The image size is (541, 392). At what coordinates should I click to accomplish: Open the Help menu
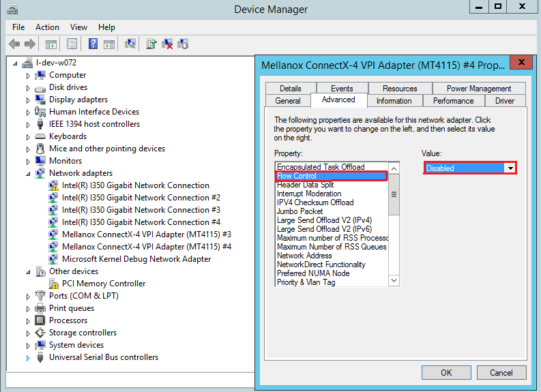[x=106, y=27]
